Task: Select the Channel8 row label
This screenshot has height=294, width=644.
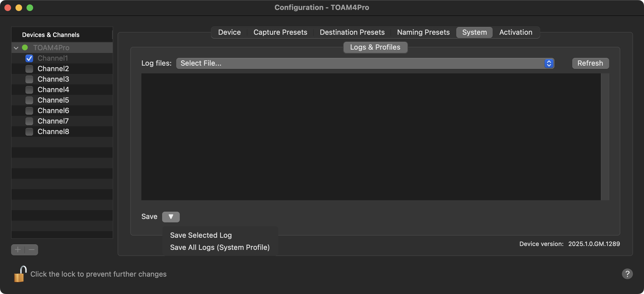Action: (53, 132)
